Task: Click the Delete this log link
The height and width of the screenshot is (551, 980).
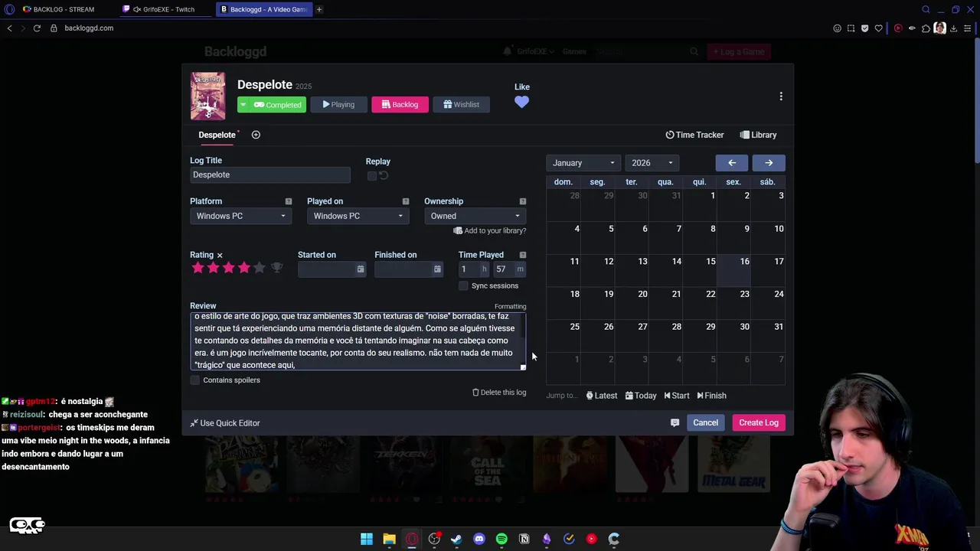Action: point(499,393)
